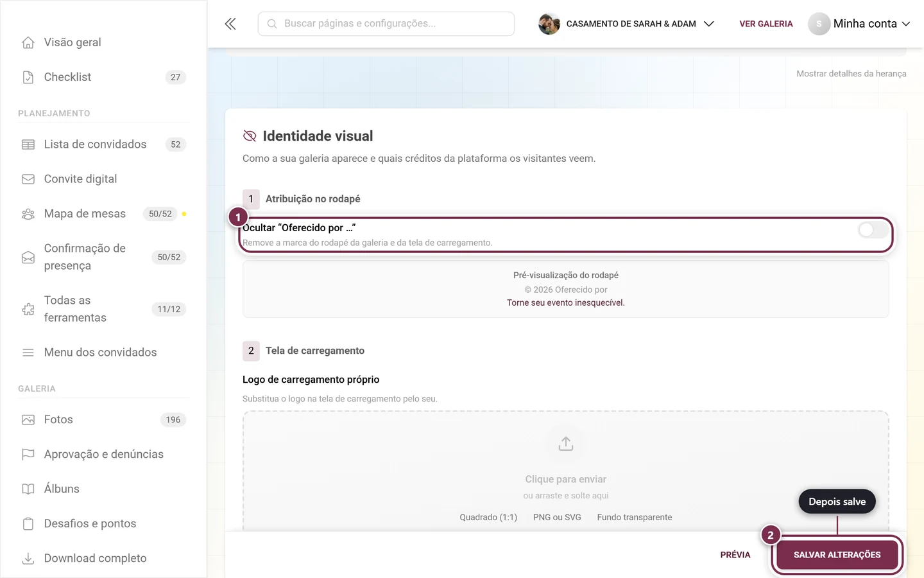
Task: Click the Identidade visual heading
Action: 318,136
